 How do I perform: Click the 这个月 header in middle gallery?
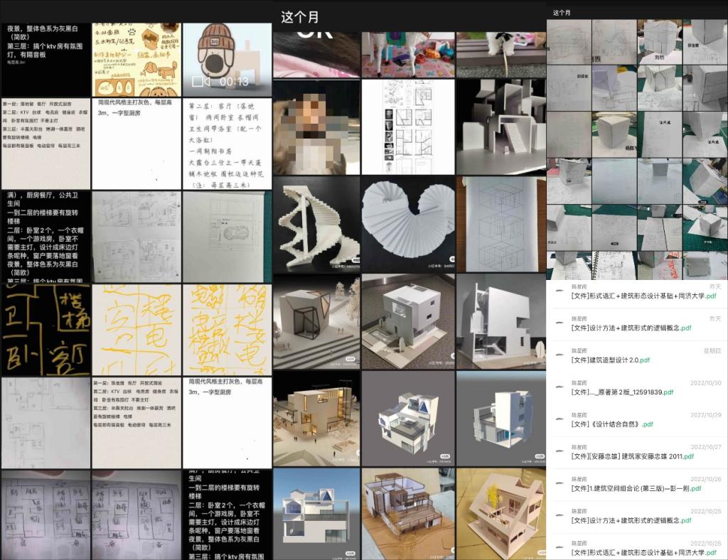[299, 17]
